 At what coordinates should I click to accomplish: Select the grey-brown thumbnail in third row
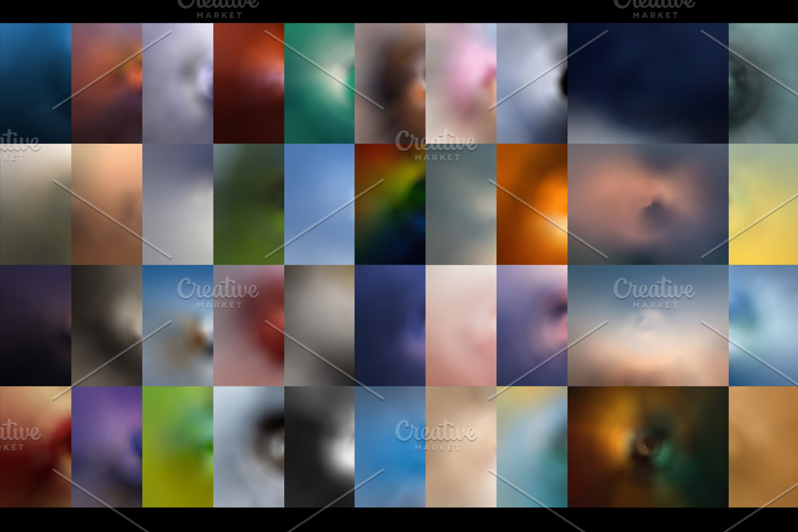319,326
